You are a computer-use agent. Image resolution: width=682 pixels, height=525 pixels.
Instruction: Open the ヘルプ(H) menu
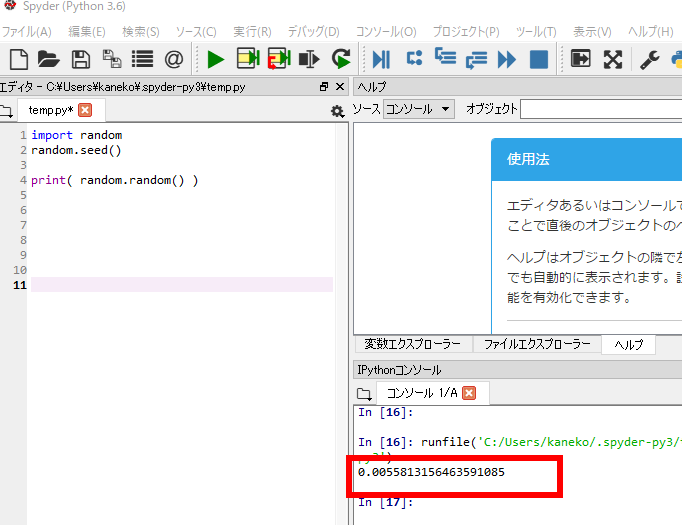[x=650, y=32]
